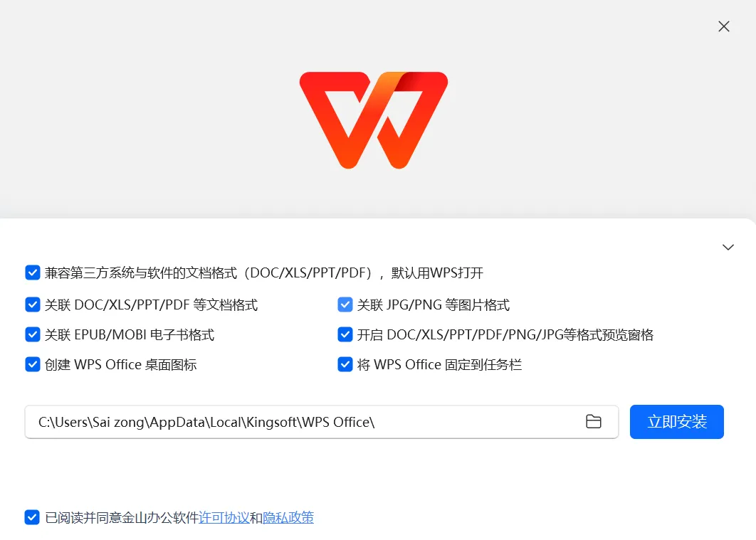Toggle 关联 DOC/XLS/PPT/PDF 等文档格式 checkbox
The width and height of the screenshot is (756, 540).
point(32,305)
